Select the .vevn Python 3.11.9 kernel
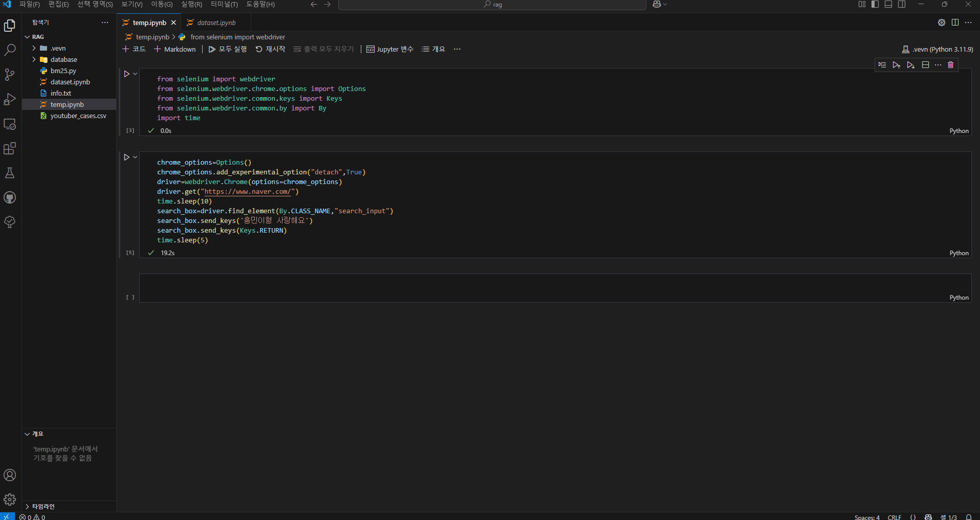Image resolution: width=980 pixels, height=520 pixels. (x=938, y=50)
